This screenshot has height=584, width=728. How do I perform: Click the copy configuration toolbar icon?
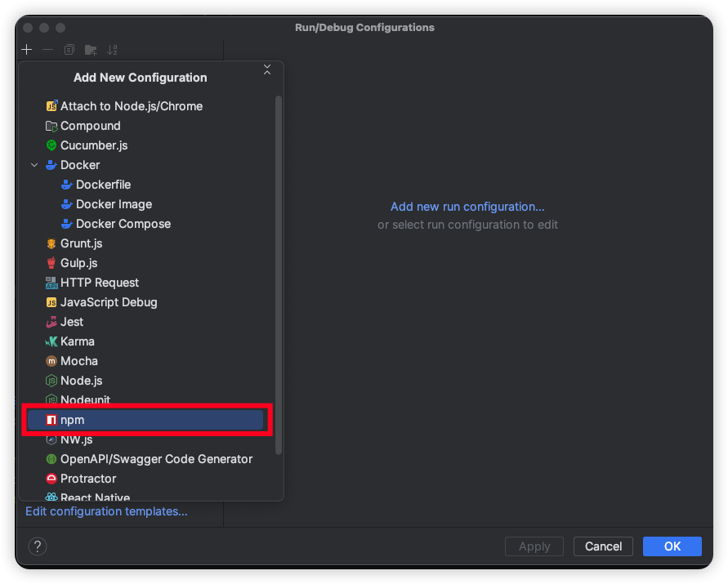69,50
